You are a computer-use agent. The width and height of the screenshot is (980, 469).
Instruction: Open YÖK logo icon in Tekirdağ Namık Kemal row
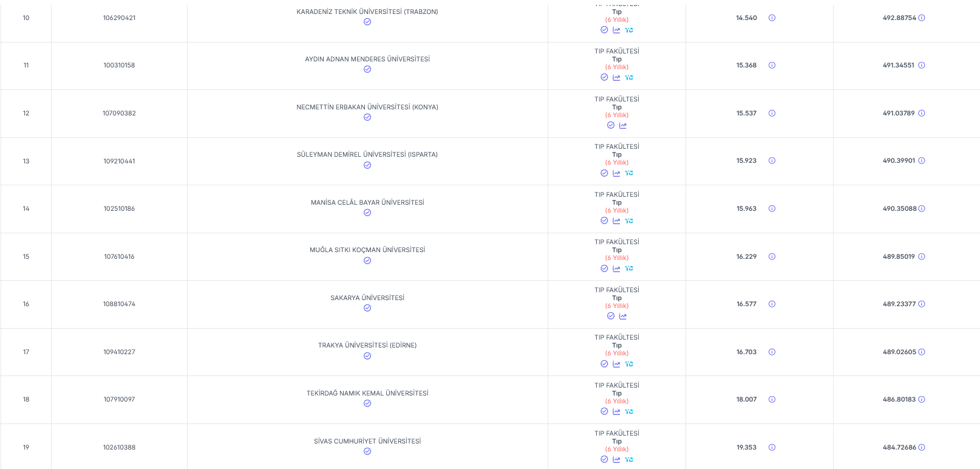coord(629,412)
